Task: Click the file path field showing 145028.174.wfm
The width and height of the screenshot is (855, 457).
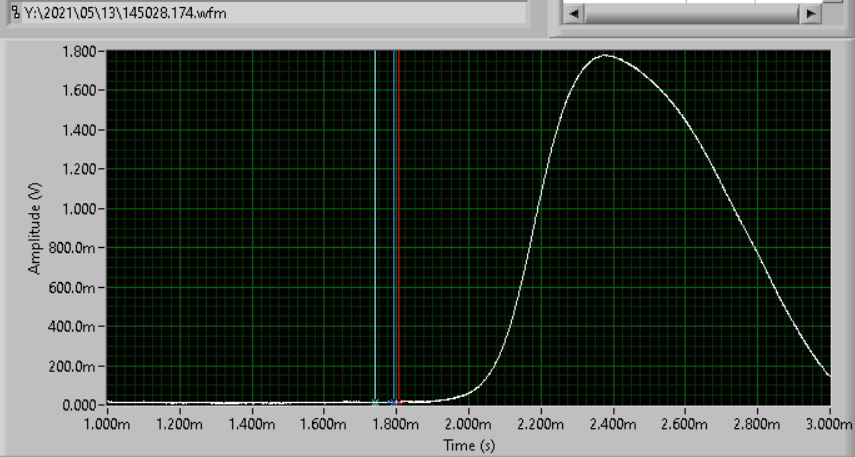Action: tap(268, 13)
